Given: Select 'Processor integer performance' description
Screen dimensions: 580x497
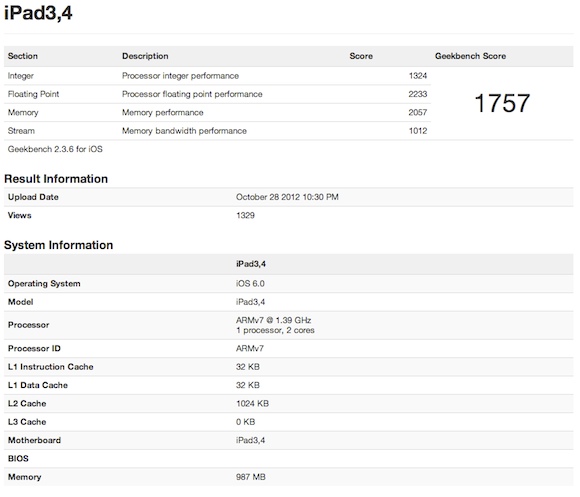Looking at the screenshot, I should pos(181,76).
